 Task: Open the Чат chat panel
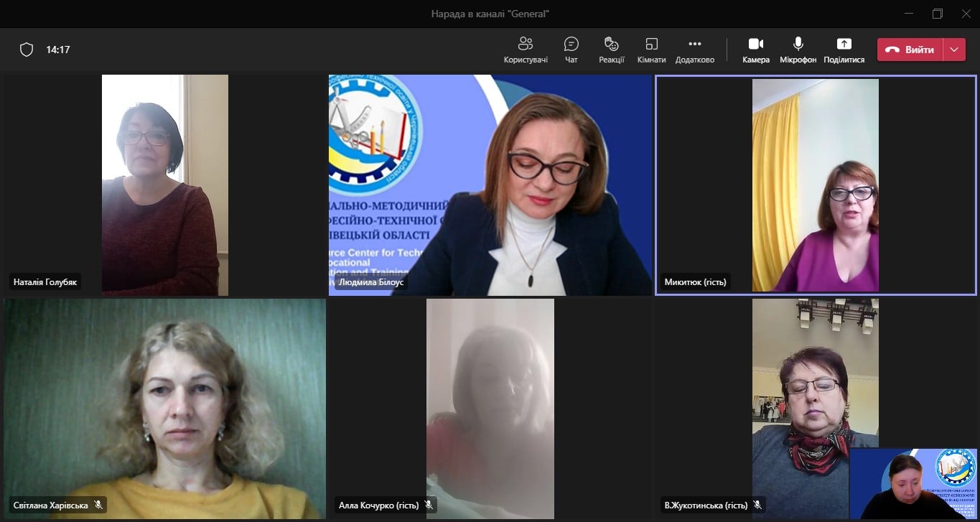pyautogui.click(x=571, y=50)
